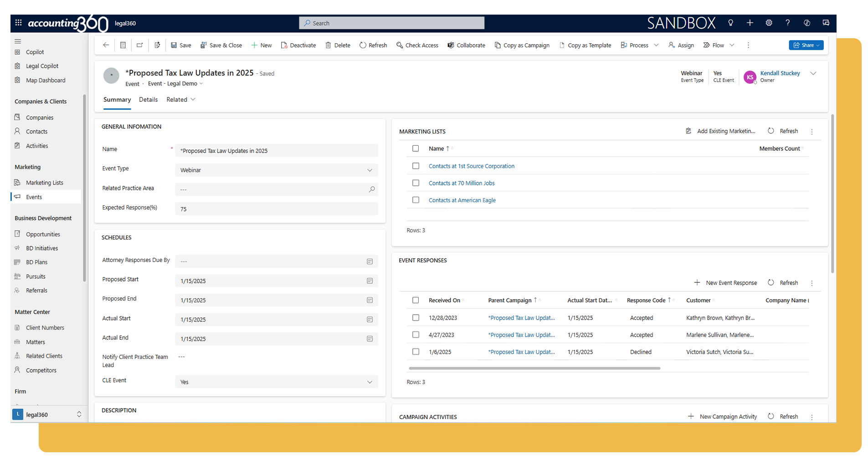Toggle the hamburger navigation menu icon
This screenshot has height=470, width=868.
pos(18,41)
